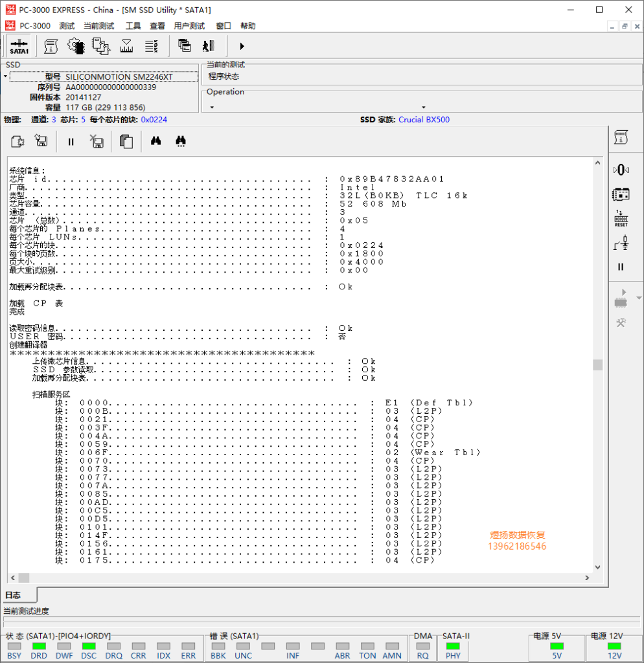Click the log settings page-gear icon
The image size is (644, 663).
coord(17,141)
